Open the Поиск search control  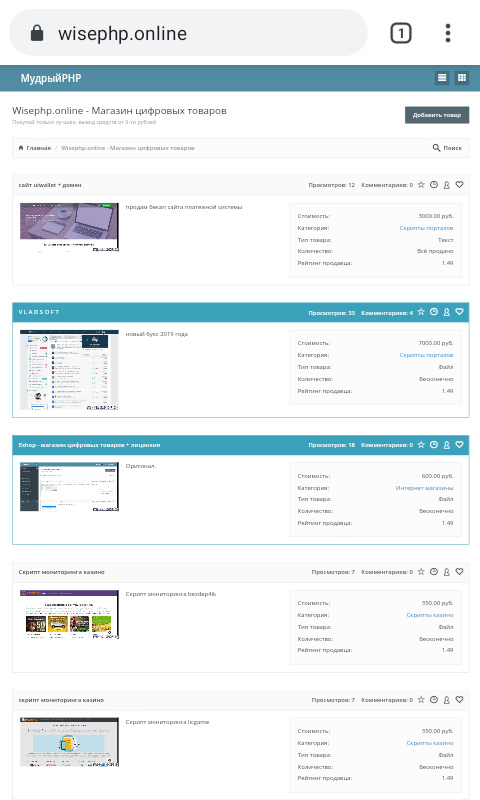point(447,148)
